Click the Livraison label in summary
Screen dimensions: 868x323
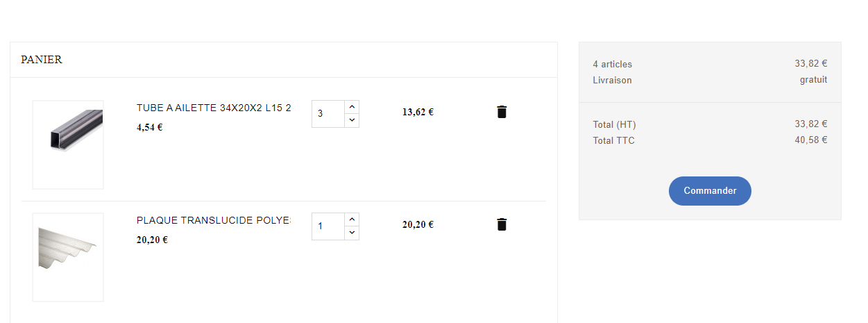pos(613,80)
